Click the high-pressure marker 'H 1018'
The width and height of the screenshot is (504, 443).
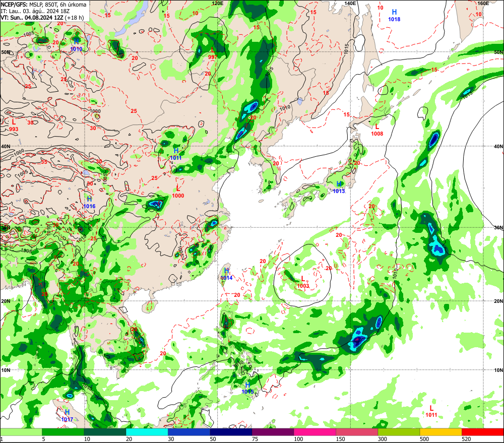pos(394,16)
